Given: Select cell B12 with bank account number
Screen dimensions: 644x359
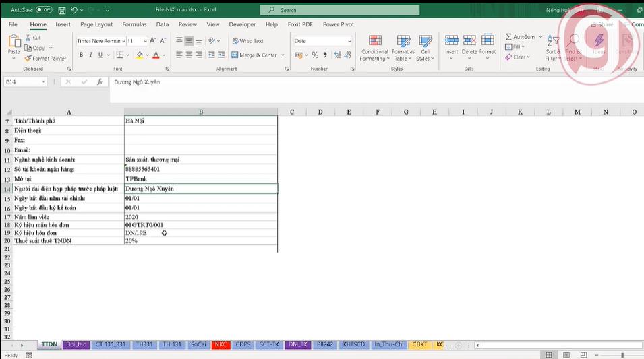Looking at the screenshot, I should pyautogui.click(x=200, y=169).
